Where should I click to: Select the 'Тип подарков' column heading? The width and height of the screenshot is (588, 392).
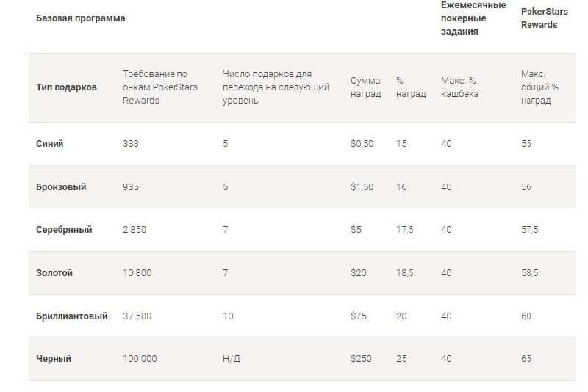[66, 87]
